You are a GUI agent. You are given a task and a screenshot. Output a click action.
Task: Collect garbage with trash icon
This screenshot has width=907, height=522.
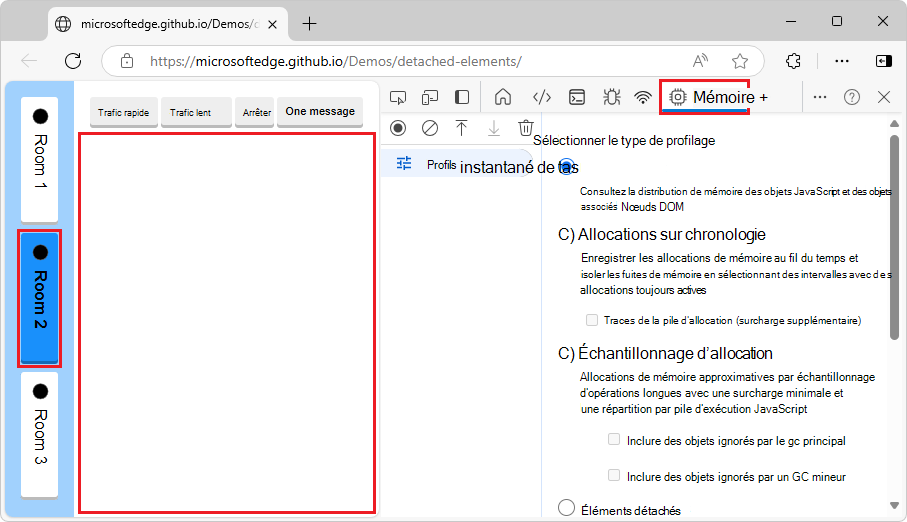tap(525, 128)
